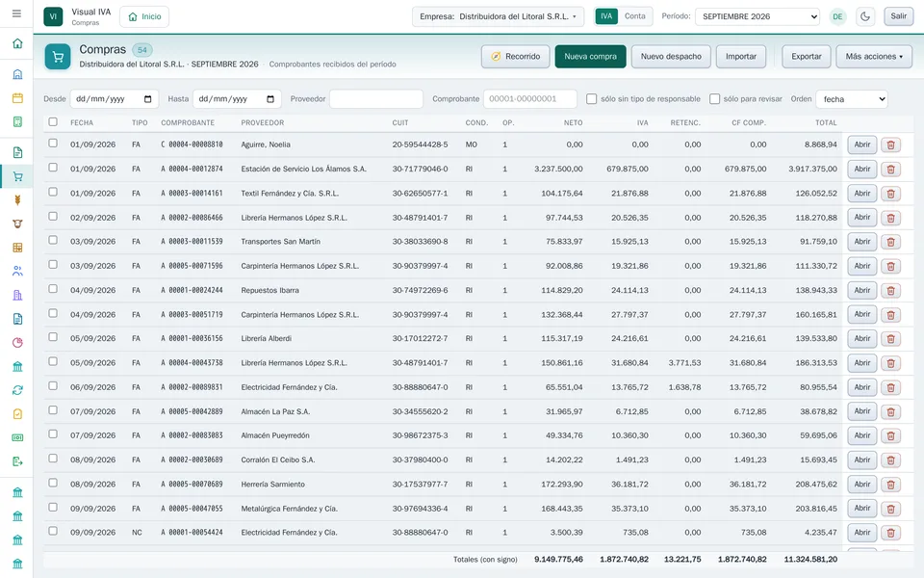Expand the Orden 'fecha' sort dropdown
Viewport: 924px width, 578px height.
pos(852,99)
